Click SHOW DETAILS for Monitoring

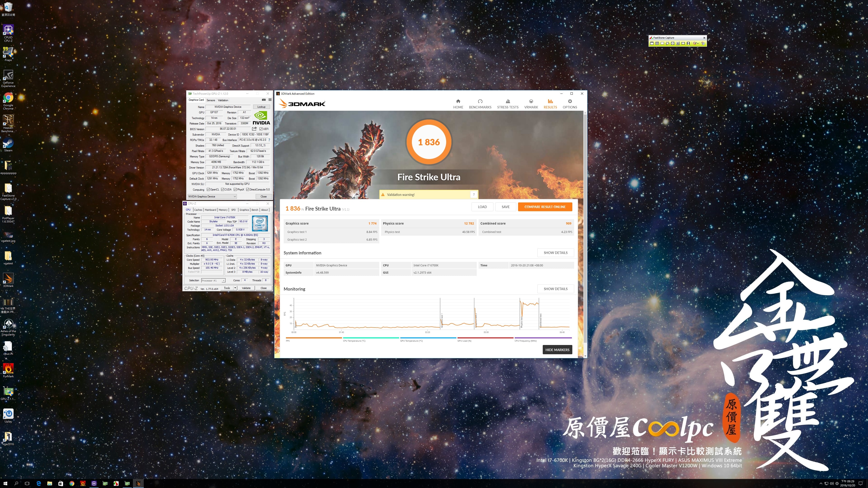pyautogui.click(x=555, y=289)
